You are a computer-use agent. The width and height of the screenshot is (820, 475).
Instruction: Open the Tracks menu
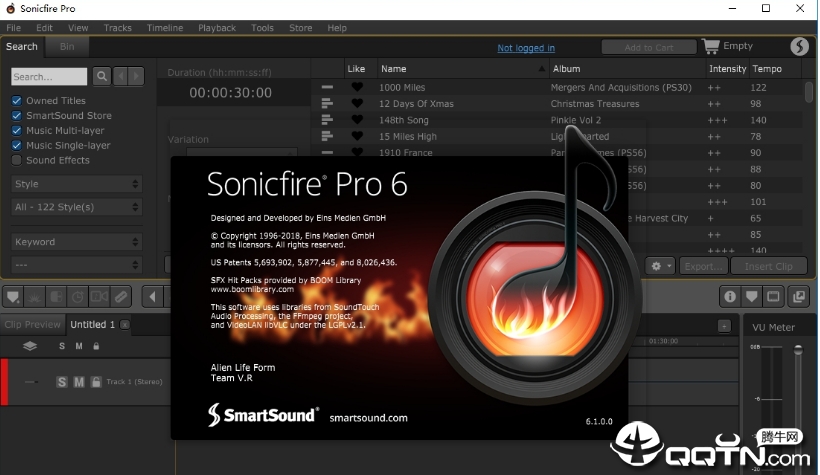(x=118, y=28)
